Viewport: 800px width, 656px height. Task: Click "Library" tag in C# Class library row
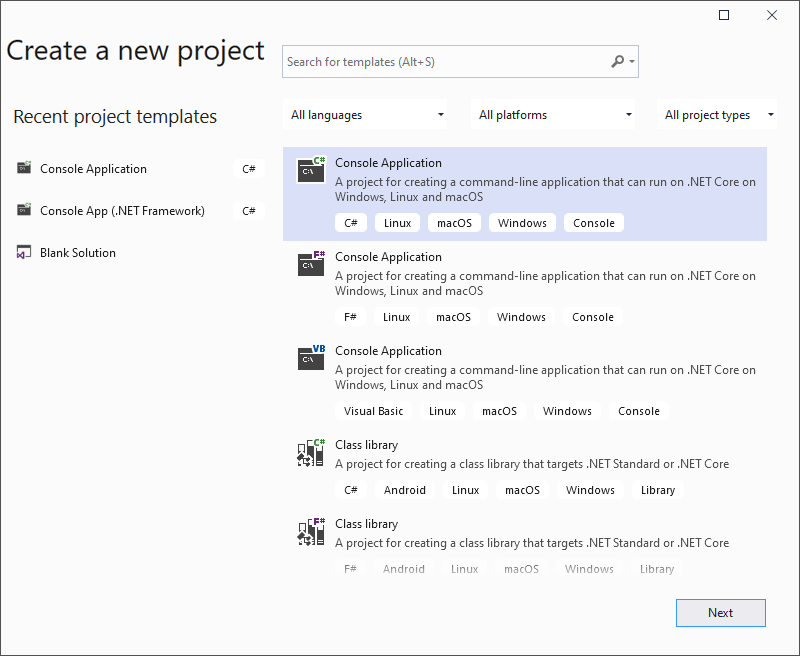658,490
